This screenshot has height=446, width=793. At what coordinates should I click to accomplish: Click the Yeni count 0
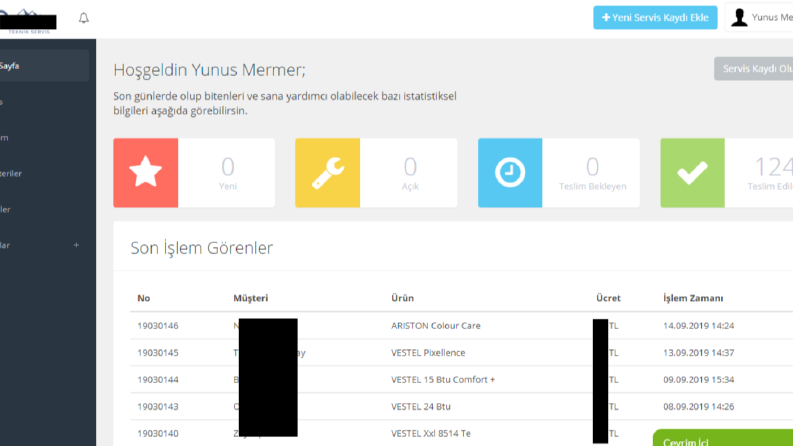pos(228,167)
